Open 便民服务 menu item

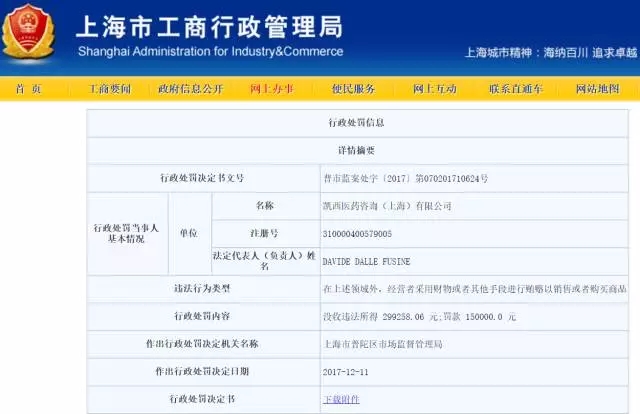coord(353,89)
